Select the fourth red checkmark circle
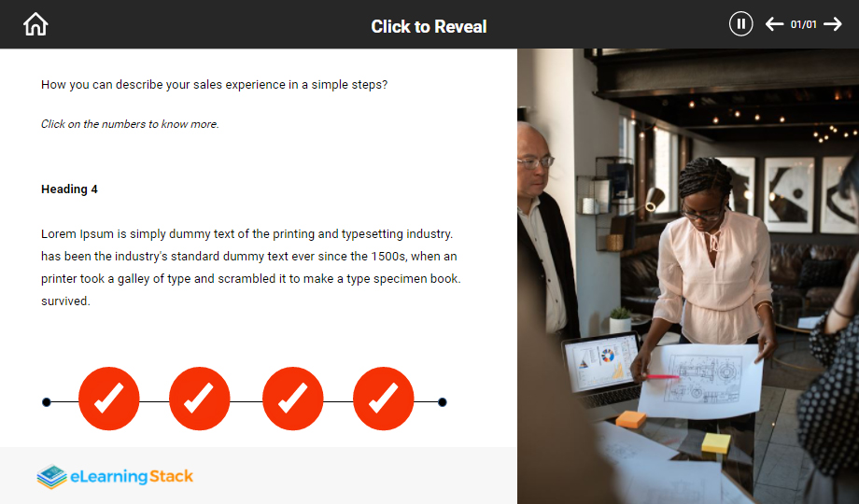 coord(384,399)
